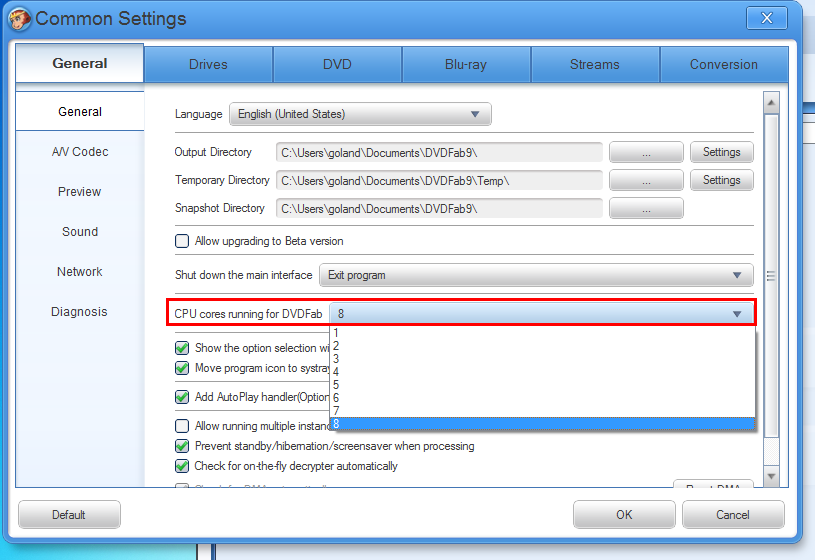This screenshot has height=560, width=815.
Task: Open Diagnosis settings in sidebar
Action: click(x=80, y=312)
